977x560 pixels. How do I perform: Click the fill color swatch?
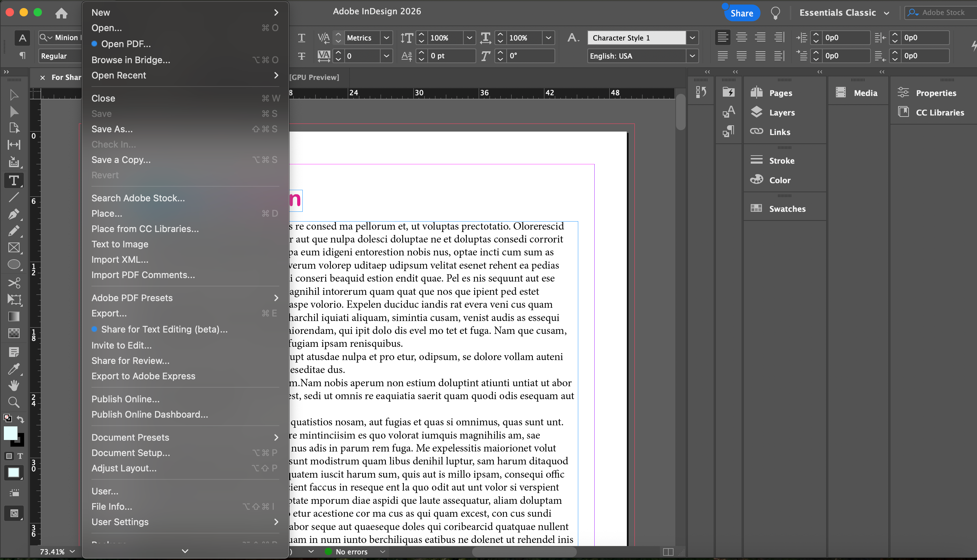[x=10, y=433]
